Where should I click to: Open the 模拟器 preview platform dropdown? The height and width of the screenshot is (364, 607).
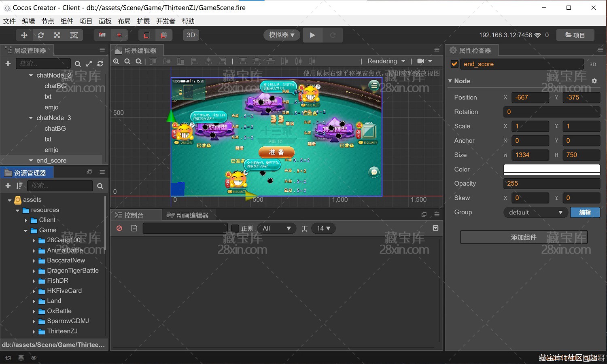(282, 35)
